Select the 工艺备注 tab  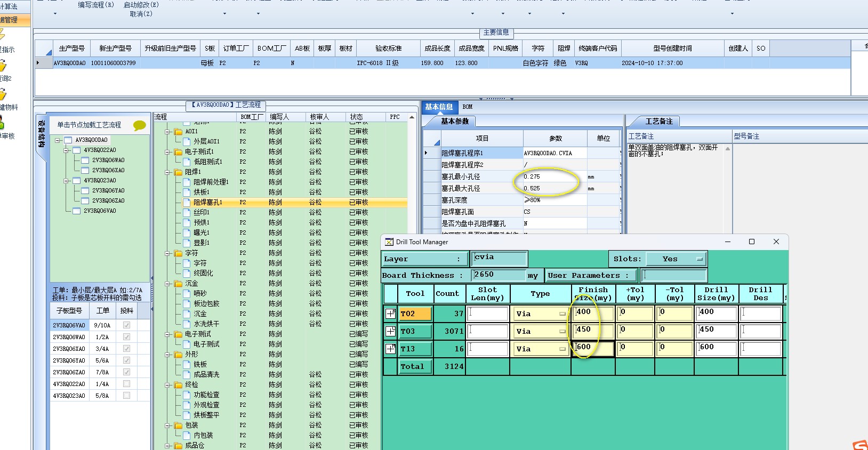pos(659,122)
